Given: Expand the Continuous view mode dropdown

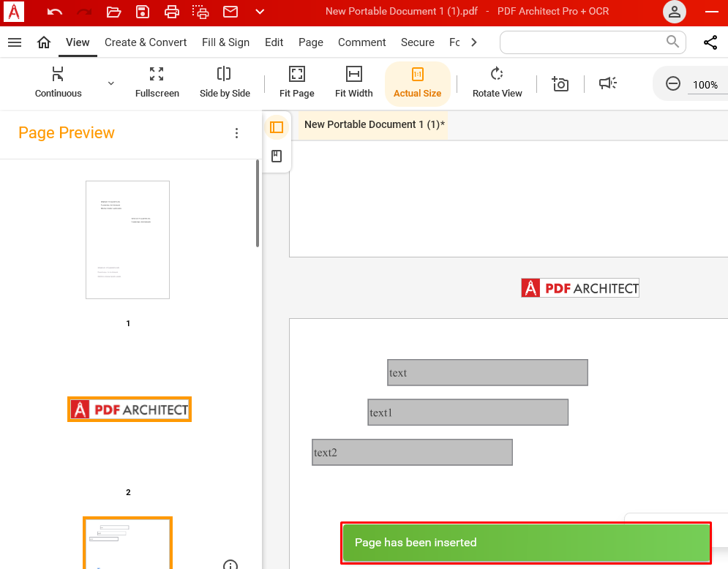Looking at the screenshot, I should click(x=111, y=83).
